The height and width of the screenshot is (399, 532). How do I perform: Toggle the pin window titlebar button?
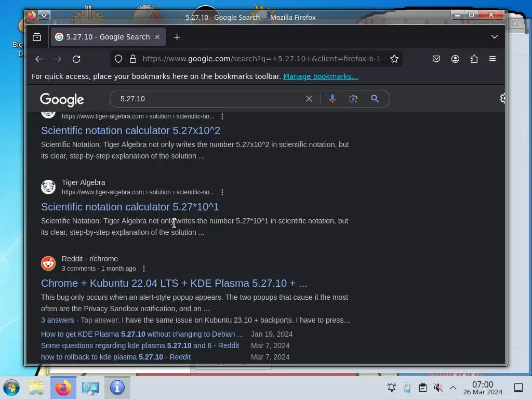pyautogui.click(x=44, y=15)
